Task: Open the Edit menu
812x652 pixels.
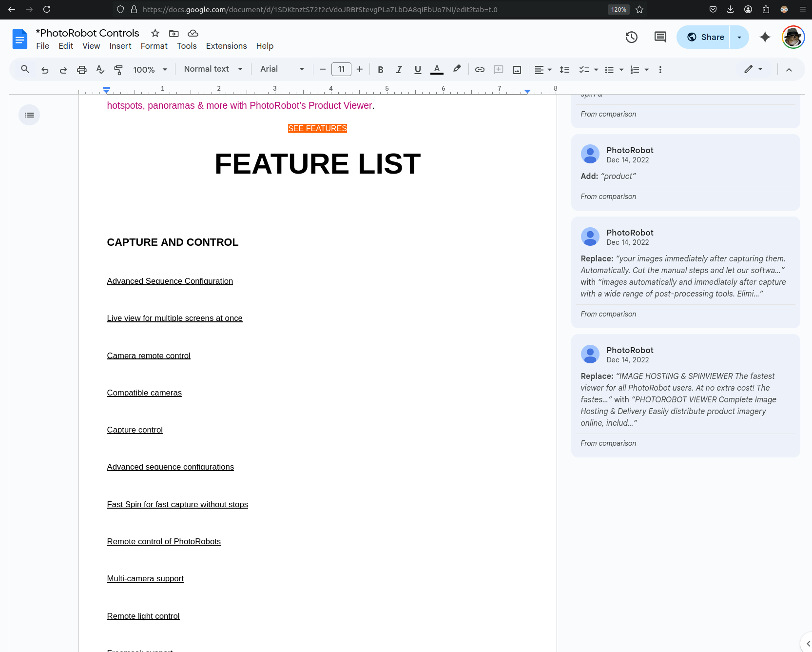Action: pos(66,46)
